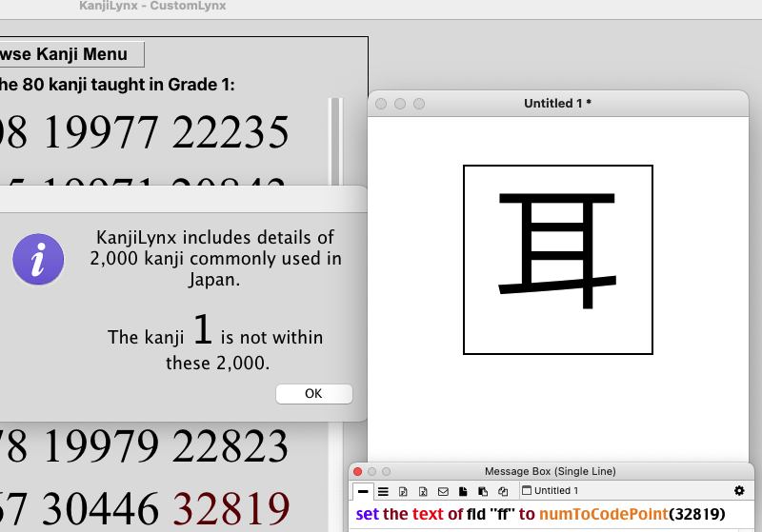Viewport: 762px width, 532px height.
Task: Switch message box to multiple lines mode
Action: coord(383,491)
